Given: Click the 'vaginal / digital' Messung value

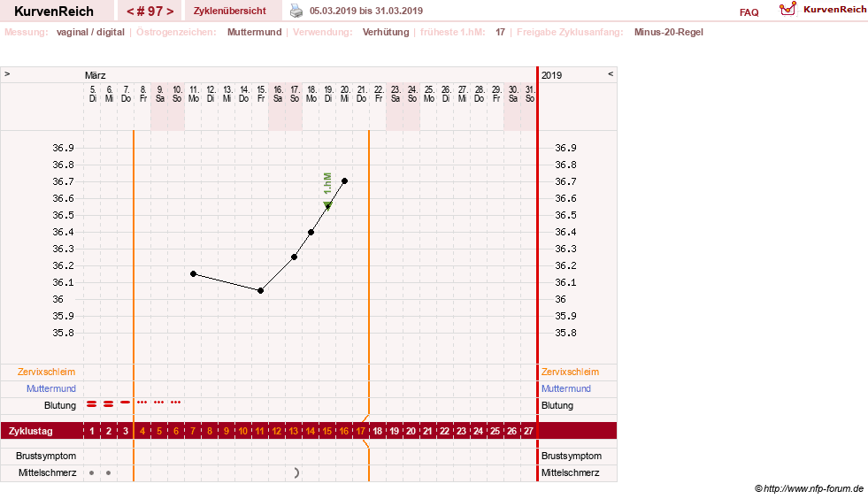Looking at the screenshot, I should click(90, 32).
